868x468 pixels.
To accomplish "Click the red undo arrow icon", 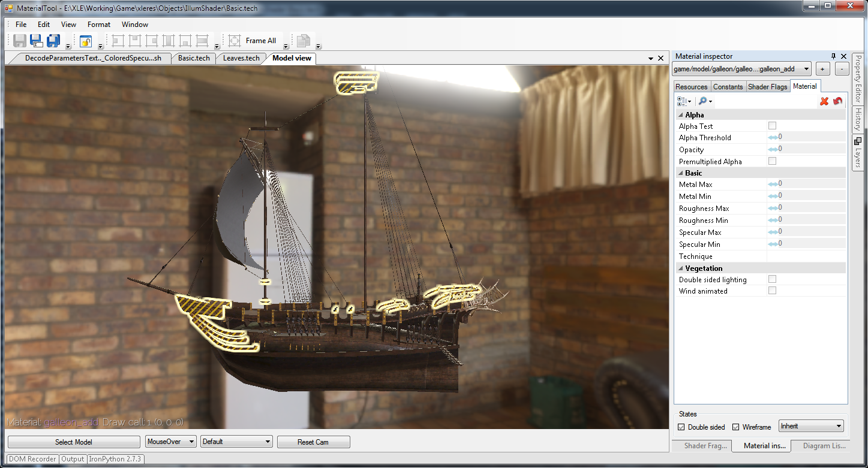I will [838, 101].
